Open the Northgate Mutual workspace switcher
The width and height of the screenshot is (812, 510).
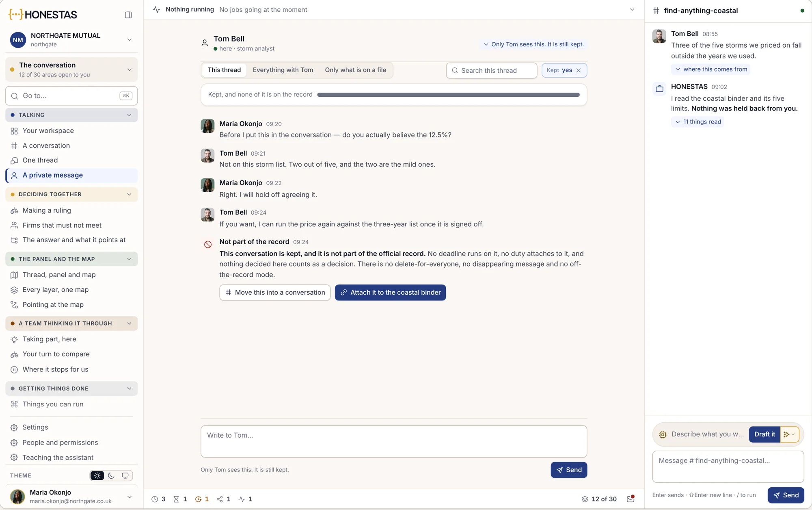[71, 40]
